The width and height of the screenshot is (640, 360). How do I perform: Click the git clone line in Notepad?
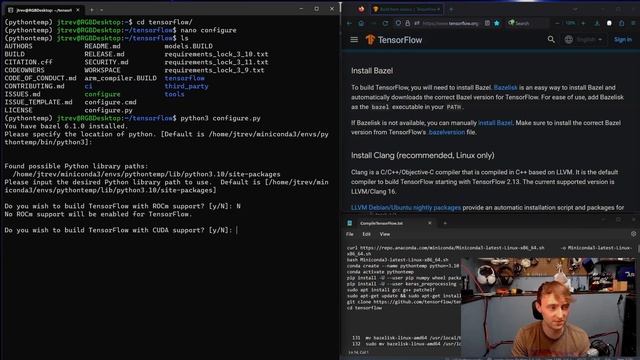404,302
